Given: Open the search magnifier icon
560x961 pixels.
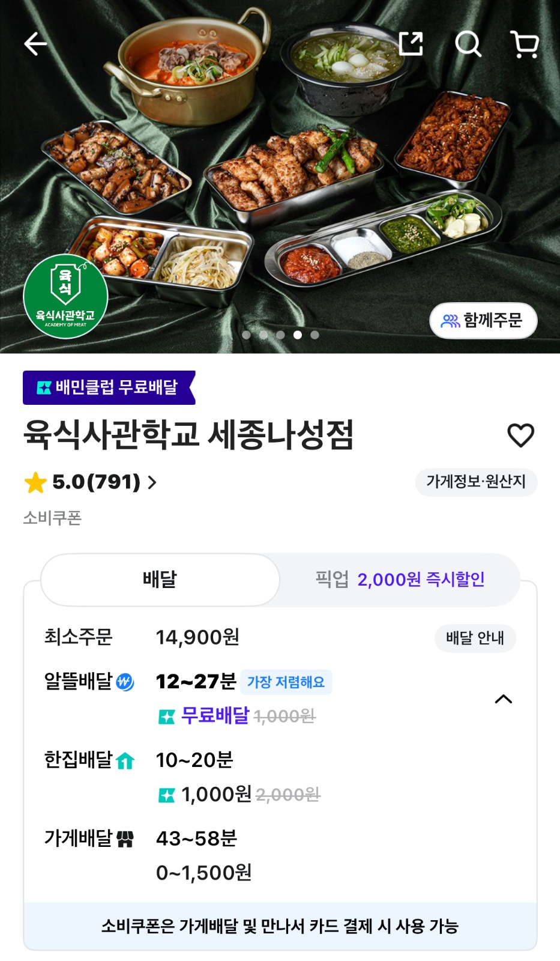Looking at the screenshot, I should (x=468, y=44).
